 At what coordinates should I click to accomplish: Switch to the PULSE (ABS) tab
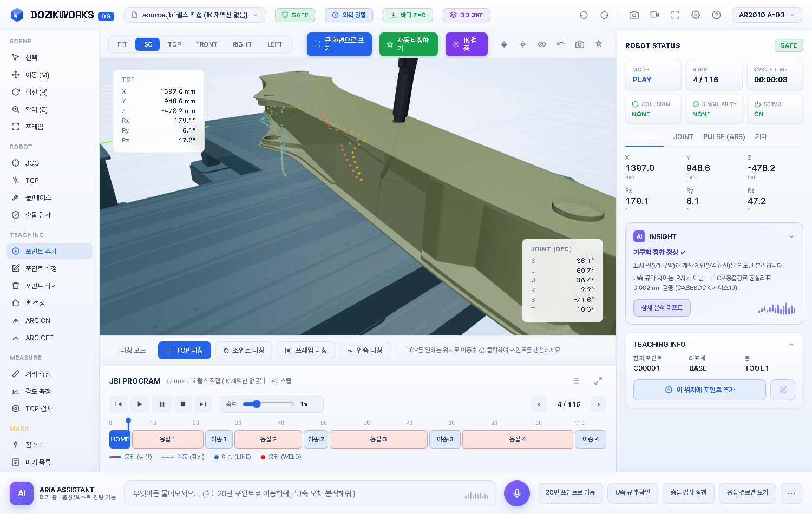pyautogui.click(x=724, y=137)
